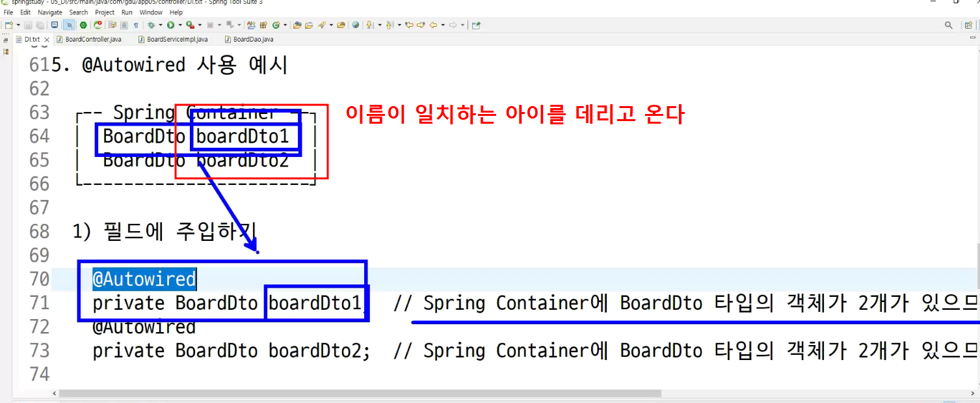Toggle Word Wrap in the toolbar

click(x=113, y=25)
